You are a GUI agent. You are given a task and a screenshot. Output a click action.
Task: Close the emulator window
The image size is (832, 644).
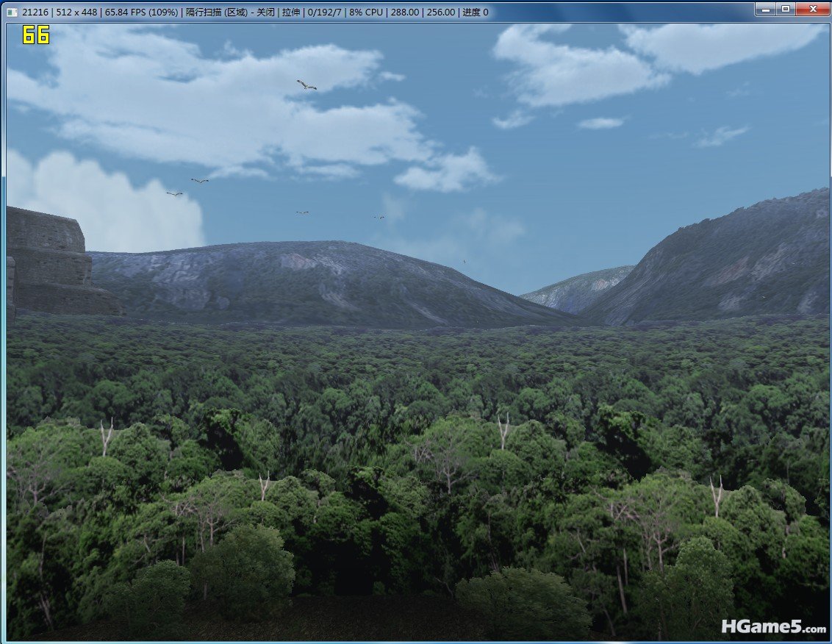click(812, 9)
